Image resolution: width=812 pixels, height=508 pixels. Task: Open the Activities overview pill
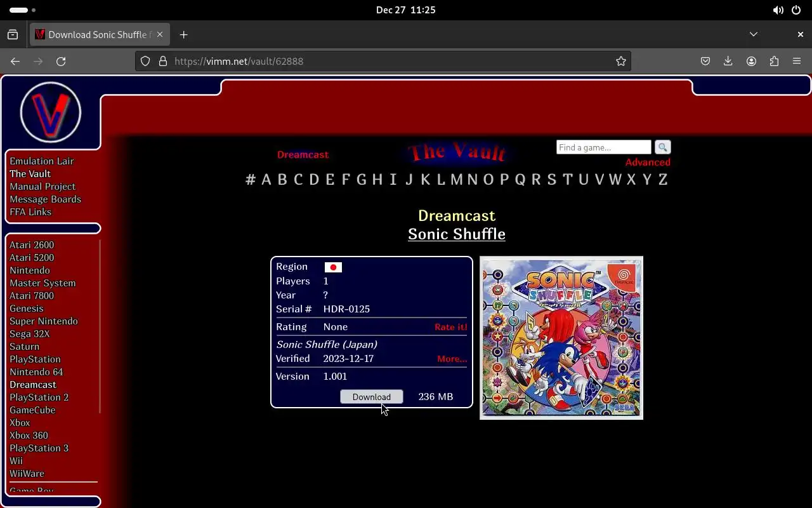pos(23,10)
